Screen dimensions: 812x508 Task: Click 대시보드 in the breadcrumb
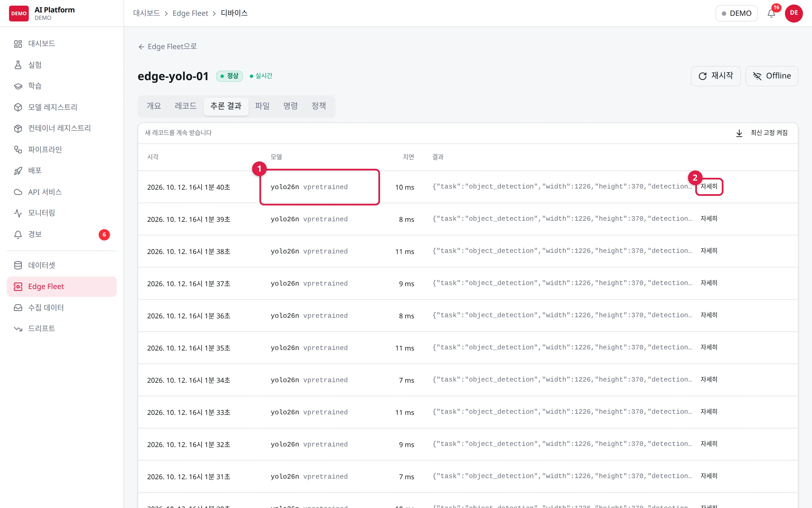click(x=146, y=14)
